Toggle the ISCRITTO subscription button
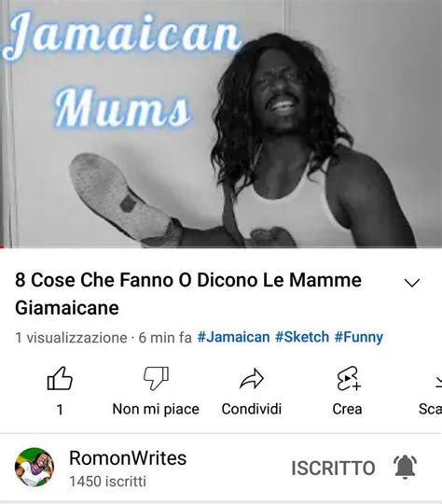Screen dimensions: 442x504 333,468
